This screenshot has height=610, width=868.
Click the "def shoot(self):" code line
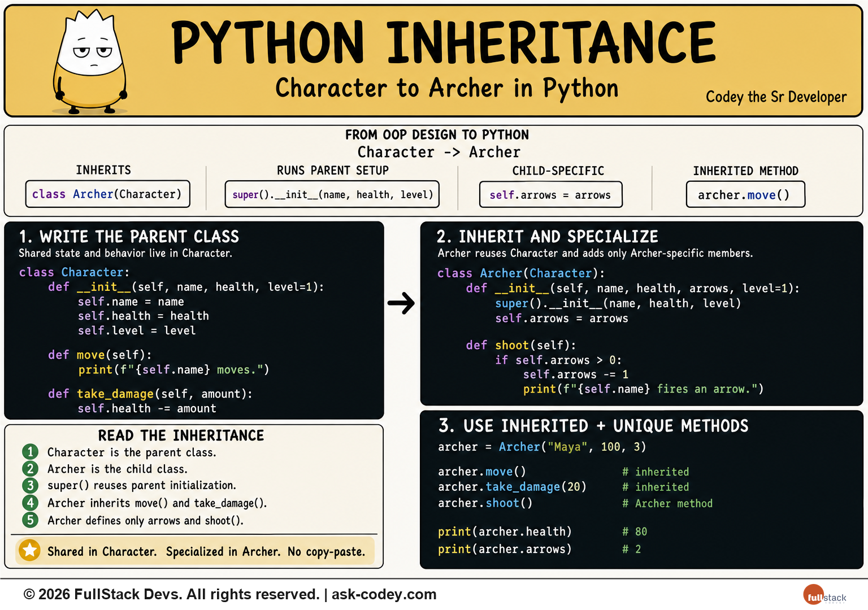pos(521,345)
